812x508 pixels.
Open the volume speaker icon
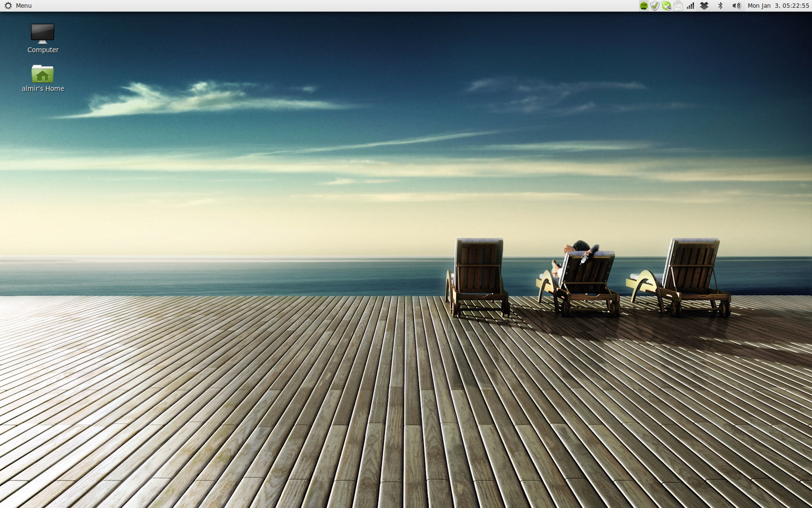coord(736,6)
